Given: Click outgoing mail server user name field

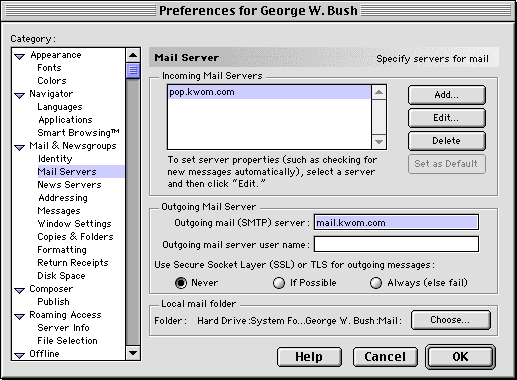Looking at the screenshot, I should coord(396,244).
